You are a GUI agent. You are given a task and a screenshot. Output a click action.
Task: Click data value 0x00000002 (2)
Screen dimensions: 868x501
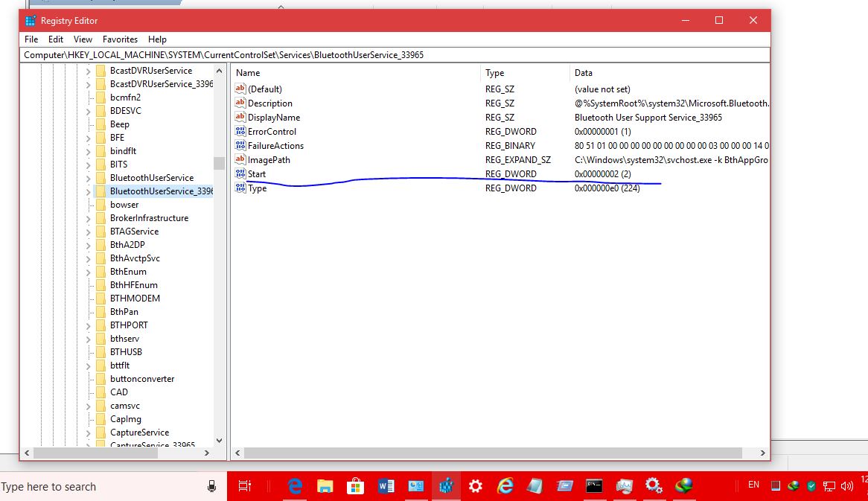coord(603,174)
